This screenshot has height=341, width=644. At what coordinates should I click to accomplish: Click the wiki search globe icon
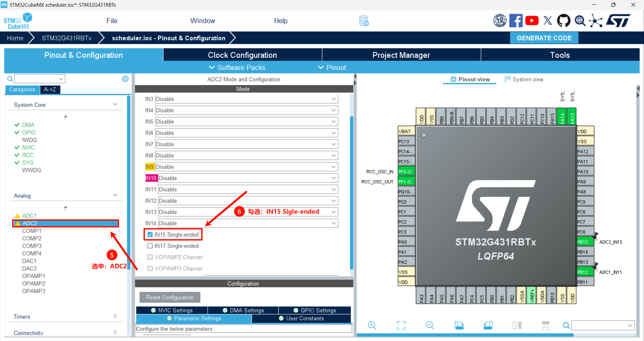580,21
